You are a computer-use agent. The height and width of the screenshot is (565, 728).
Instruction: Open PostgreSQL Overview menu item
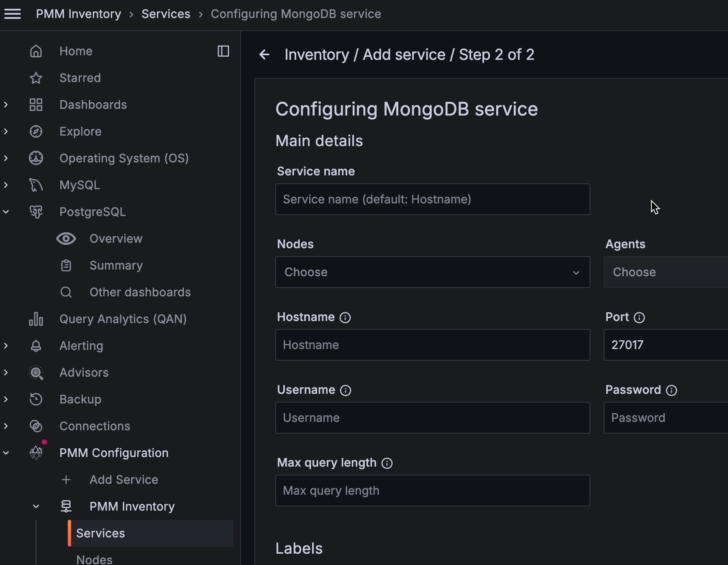[116, 239]
